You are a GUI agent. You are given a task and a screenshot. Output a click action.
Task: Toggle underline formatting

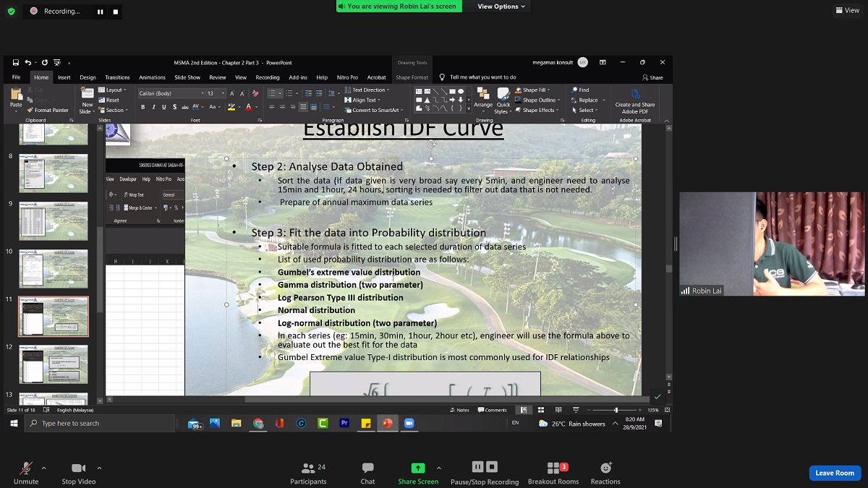(164, 107)
